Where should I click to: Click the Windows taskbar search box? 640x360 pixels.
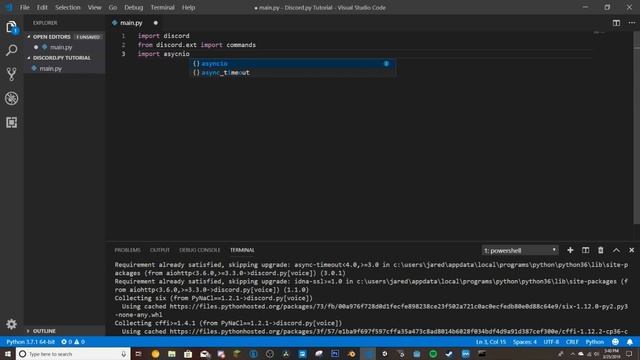pyautogui.click(x=73, y=354)
